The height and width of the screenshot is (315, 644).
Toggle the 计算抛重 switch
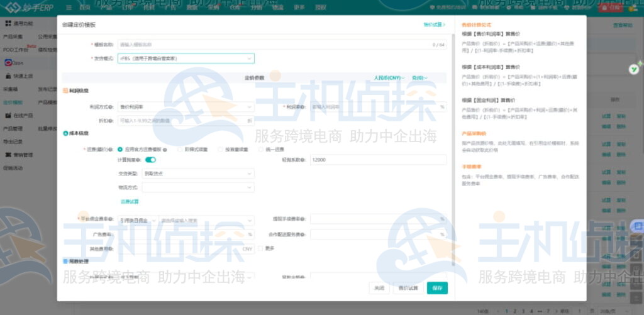pyautogui.click(x=150, y=160)
